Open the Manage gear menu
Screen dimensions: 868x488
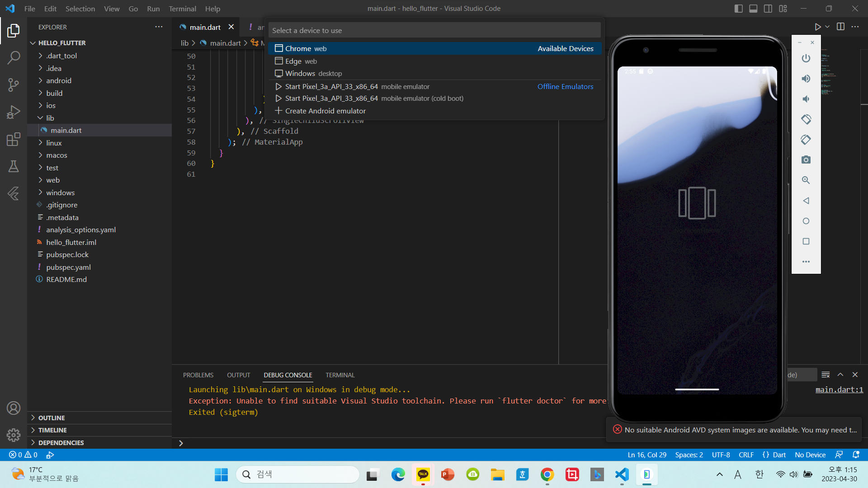point(14,435)
